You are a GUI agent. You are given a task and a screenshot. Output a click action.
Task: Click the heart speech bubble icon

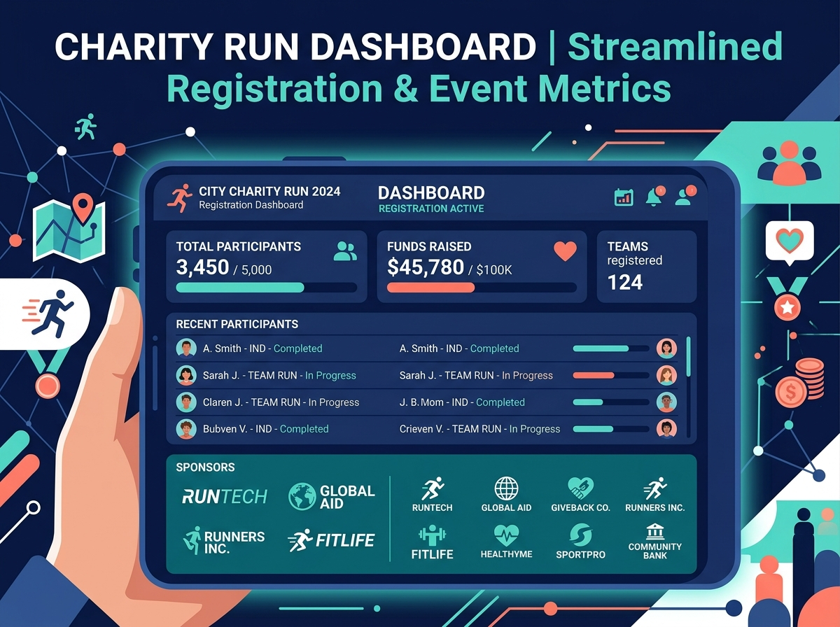point(790,243)
